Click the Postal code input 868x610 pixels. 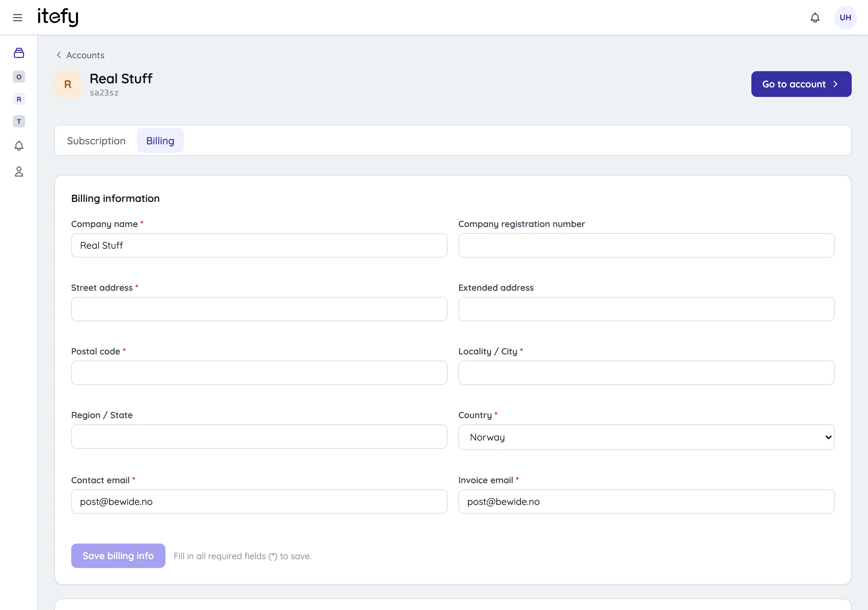(259, 373)
